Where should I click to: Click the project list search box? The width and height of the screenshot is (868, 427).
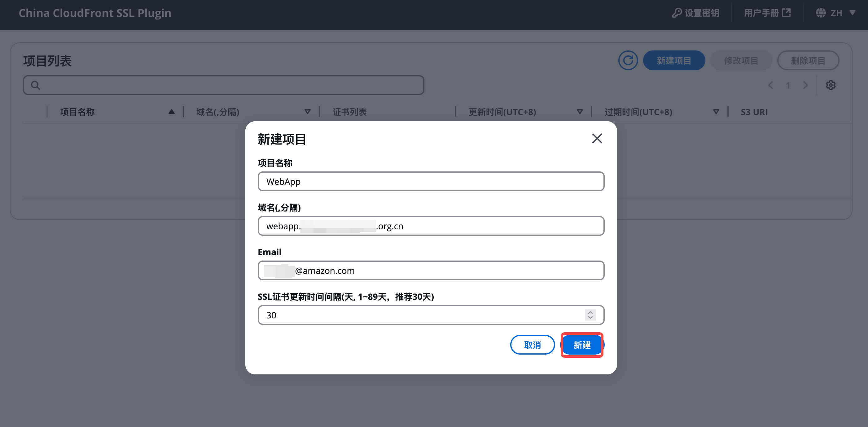(x=223, y=85)
